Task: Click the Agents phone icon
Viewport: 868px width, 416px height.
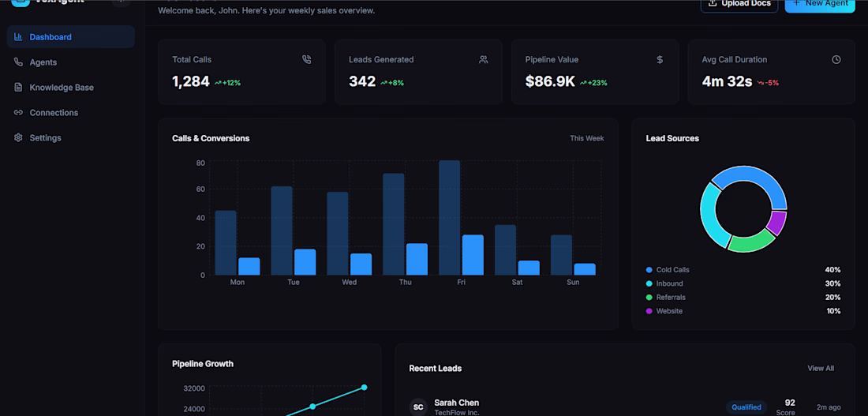Action: [x=18, y=62]
